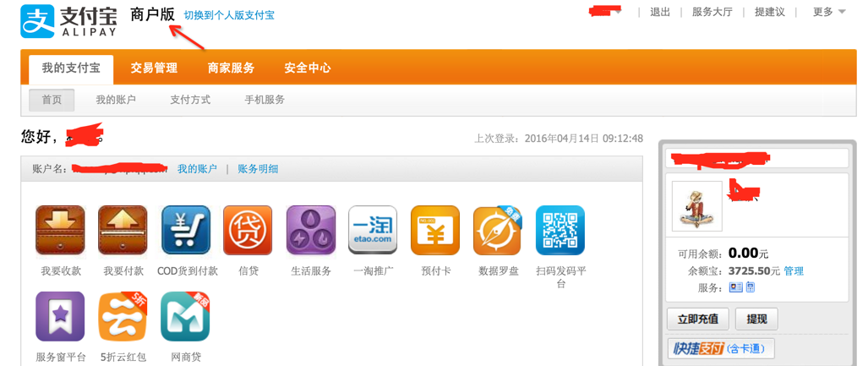Image resolution: width=868 pixels, height=366 pixels.
Task: Expand the redacted username dropdown arrow
Action: pos(618,12)
